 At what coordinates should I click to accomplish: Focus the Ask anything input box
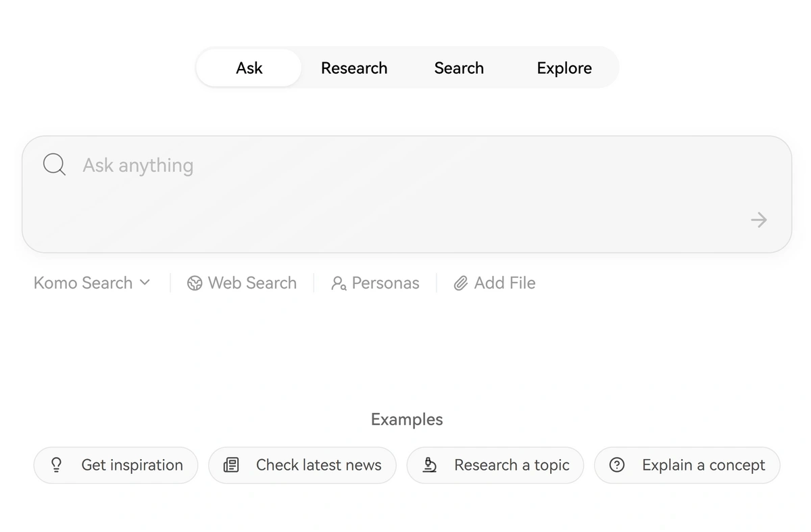[407, 194]
